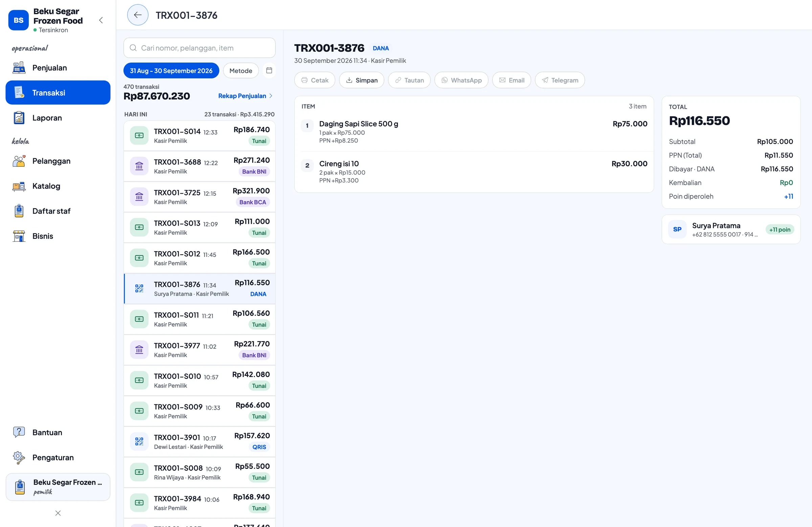812x527 pixels.
Task: Click the QR icon of TRX001-3901
Action: click(139, 442)
